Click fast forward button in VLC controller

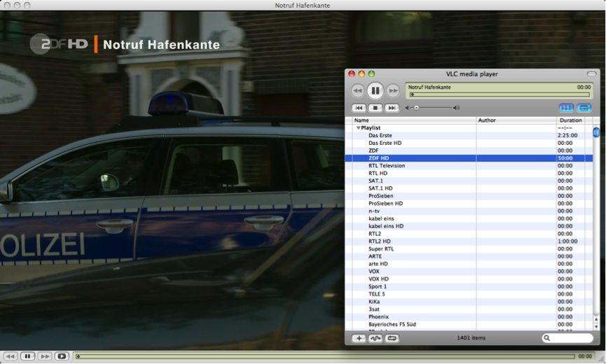[x=392, y=91]
